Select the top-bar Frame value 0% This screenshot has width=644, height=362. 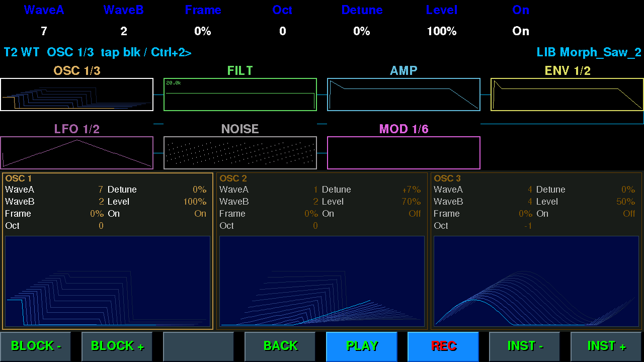(x=203, y=31)
